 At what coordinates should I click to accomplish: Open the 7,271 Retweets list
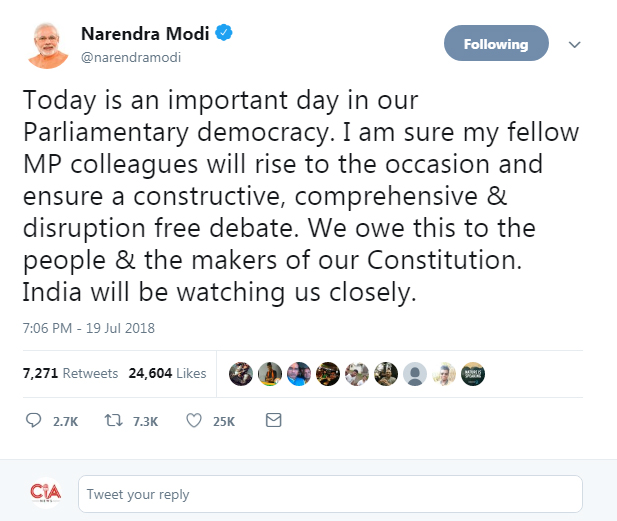tap(70, 373)
